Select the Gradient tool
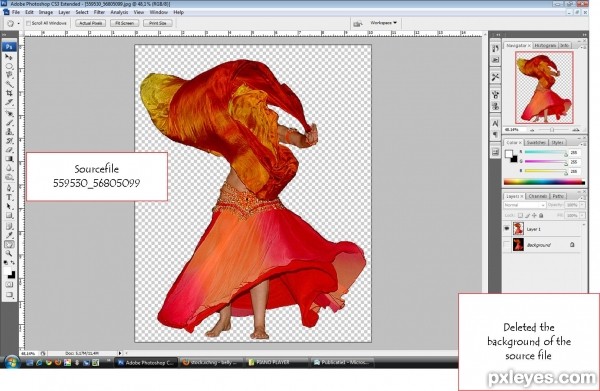This screenshot has height=391, width=600. tap(9, 159)
